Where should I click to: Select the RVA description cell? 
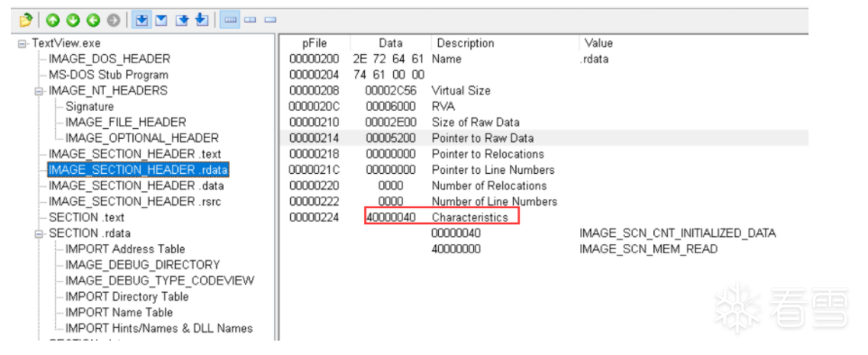[x=443, y=106]
